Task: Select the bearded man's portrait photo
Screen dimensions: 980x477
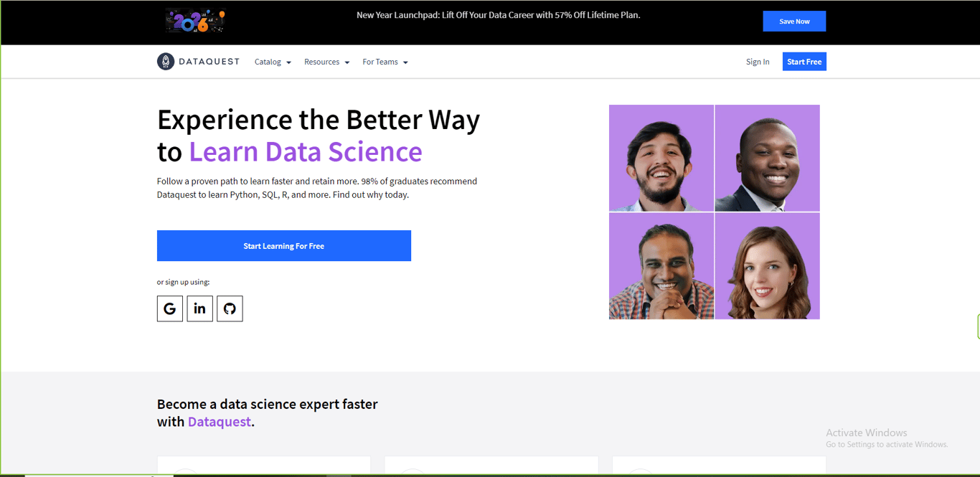Action: (661, 159)
